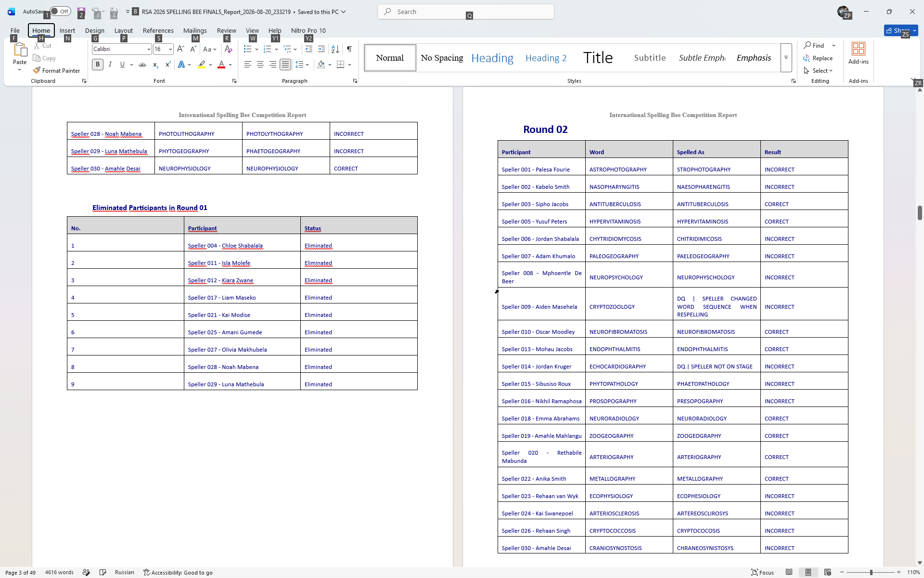Open the Change Case dropdown
924x578 pixels.
click(210, 49)
